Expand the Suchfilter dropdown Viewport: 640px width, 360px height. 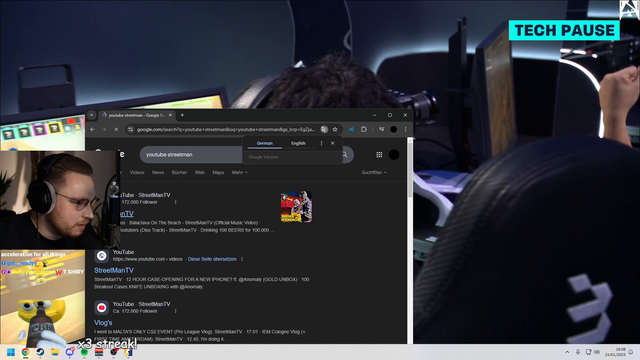point(374,173)
